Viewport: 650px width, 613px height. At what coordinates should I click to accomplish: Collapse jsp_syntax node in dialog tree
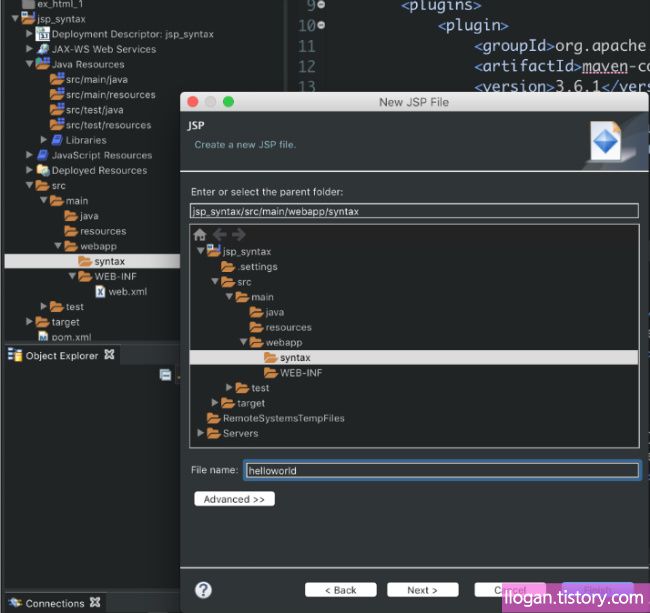(201, 251)
